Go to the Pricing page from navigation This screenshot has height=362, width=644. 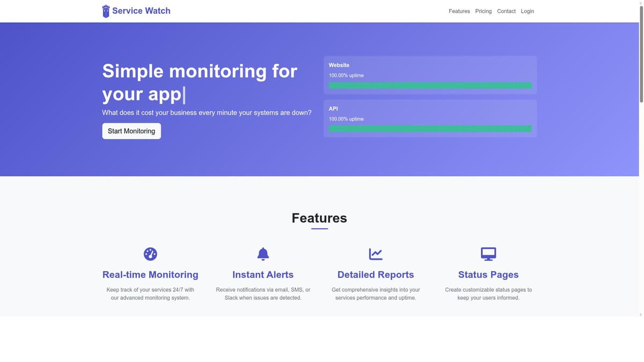483,11
